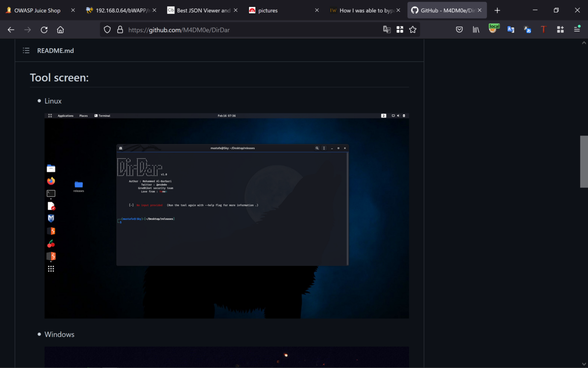This screenshot has width=588, height=368.
Task: Open the translate extension with Japanese character
Action: tap(527, 29)
